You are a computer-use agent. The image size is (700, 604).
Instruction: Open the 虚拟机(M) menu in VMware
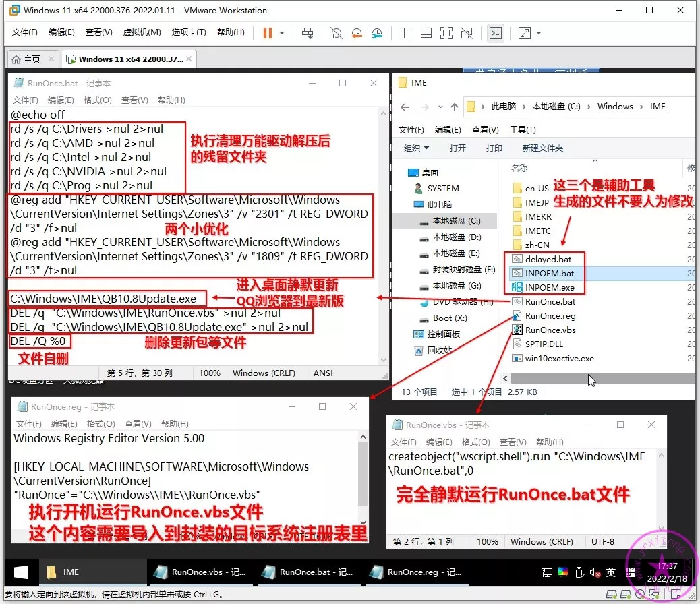[x=142, y=32]
